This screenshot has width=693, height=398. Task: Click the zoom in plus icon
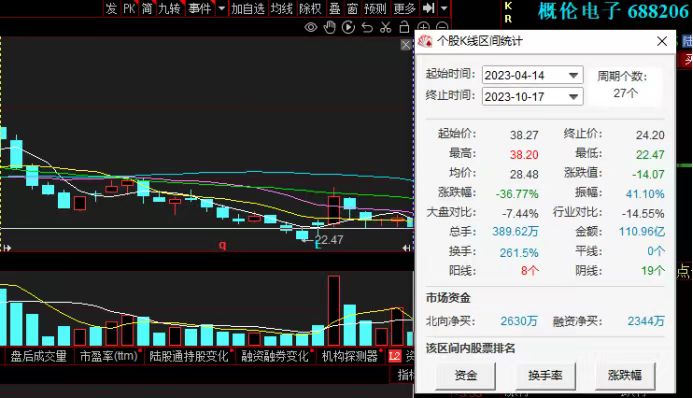[x=423, y=27]
